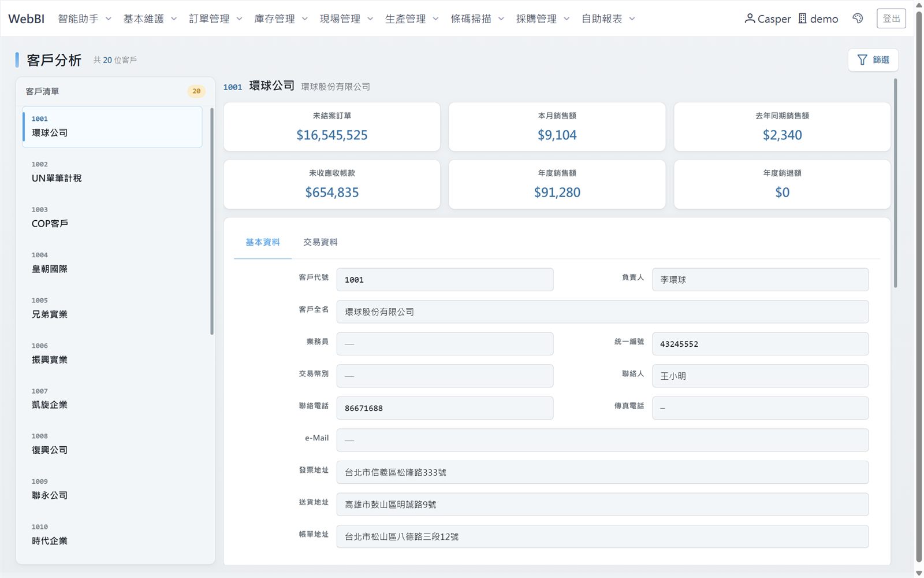Click the detail panel scrollbar thumb
Viewport: 924px width, 578px height.
coord(896,183)
